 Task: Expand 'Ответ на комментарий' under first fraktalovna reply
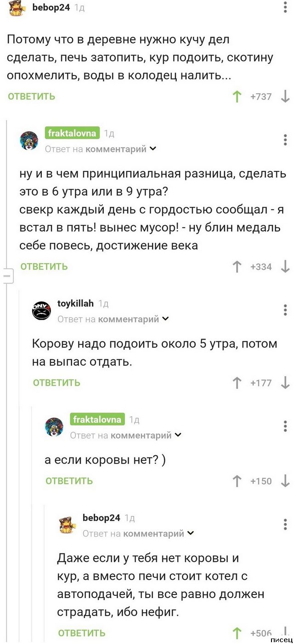[153, 149]
